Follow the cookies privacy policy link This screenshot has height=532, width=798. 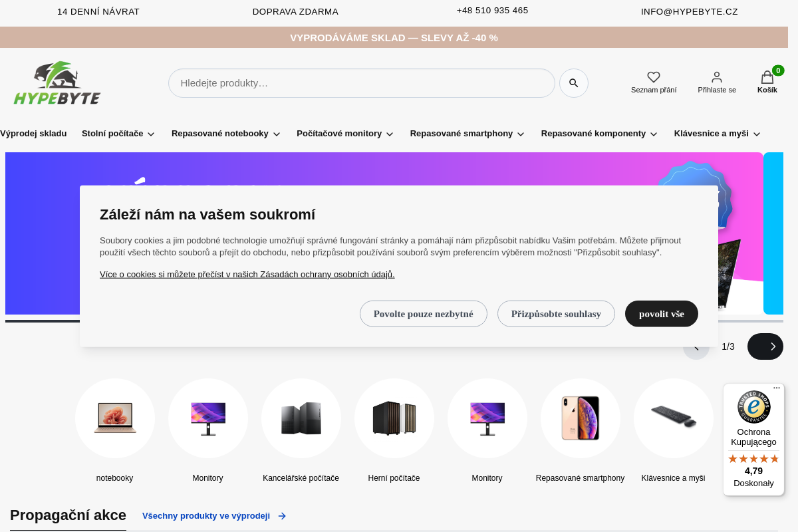coord(247,275)
